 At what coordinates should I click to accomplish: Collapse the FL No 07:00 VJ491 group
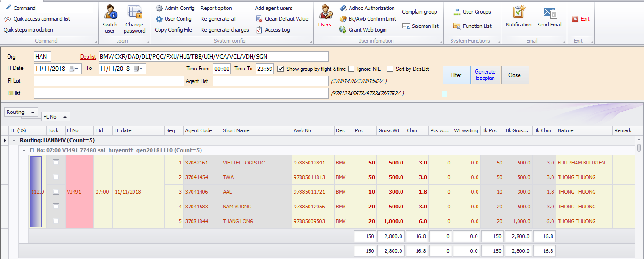tap(24, 150)
